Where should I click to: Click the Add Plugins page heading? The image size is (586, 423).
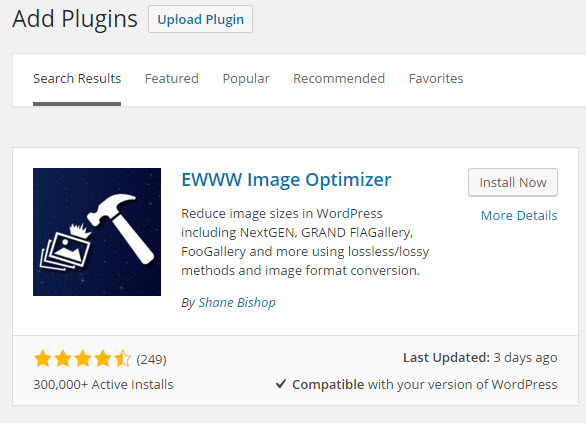pyautogui.click(x=75, y=19)
